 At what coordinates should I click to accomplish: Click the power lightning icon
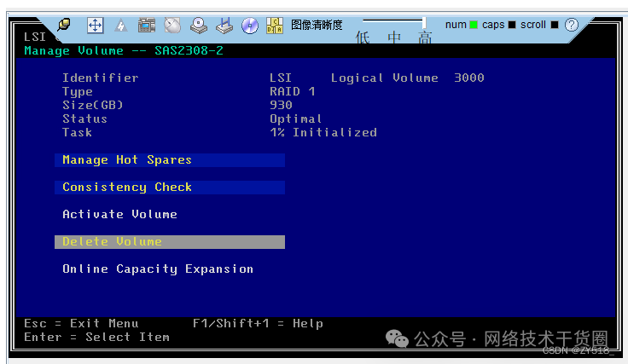[121, 26]
